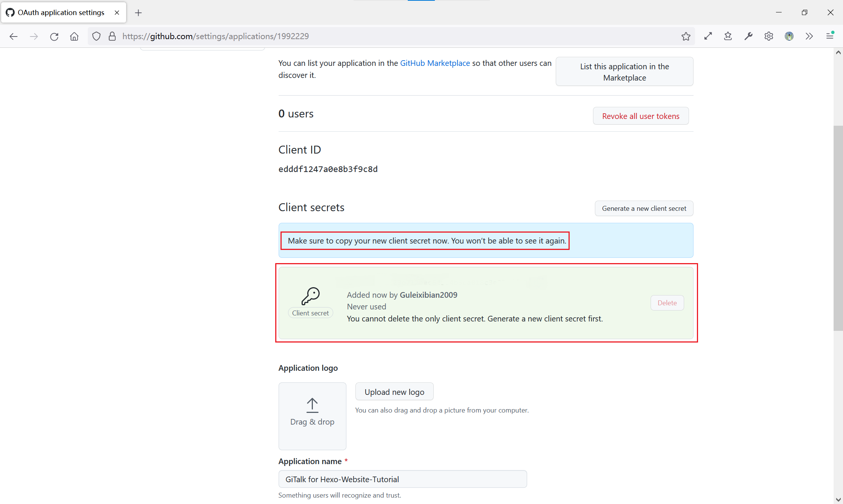Click Revoke all user tokens
This screenshot has width=843, height=504.
640,116
